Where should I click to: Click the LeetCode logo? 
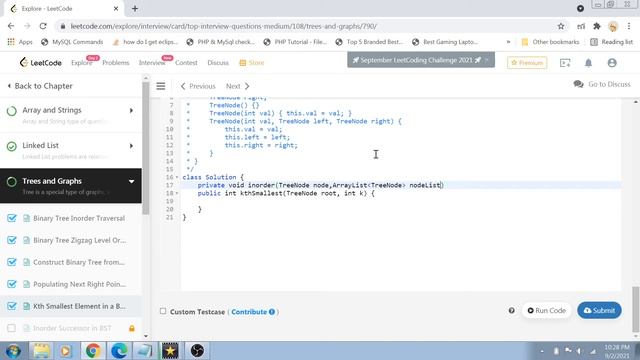(40, 62)
